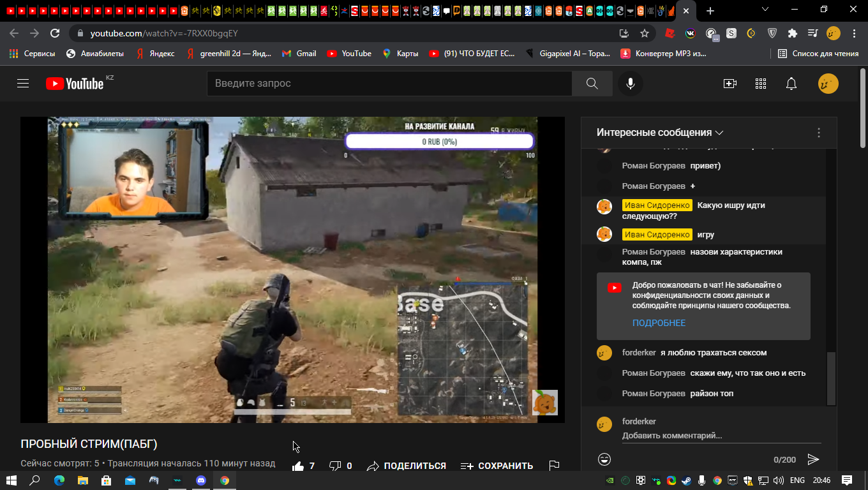Image resolution: width=868 pixels, height=490 pixels.
Task: Open a new browser tab
Action: (x=710, y=11)
